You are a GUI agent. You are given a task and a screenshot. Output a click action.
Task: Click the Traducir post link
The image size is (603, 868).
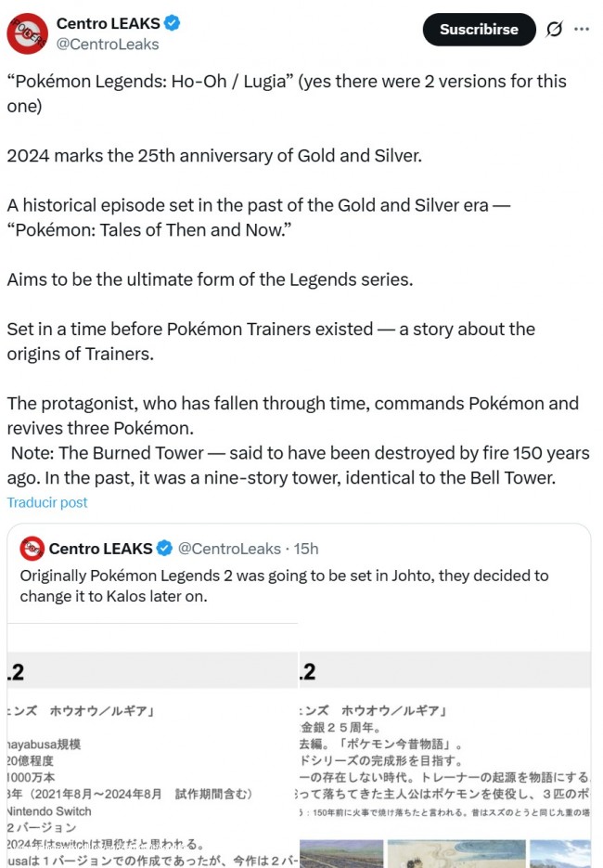click(47, 502)
